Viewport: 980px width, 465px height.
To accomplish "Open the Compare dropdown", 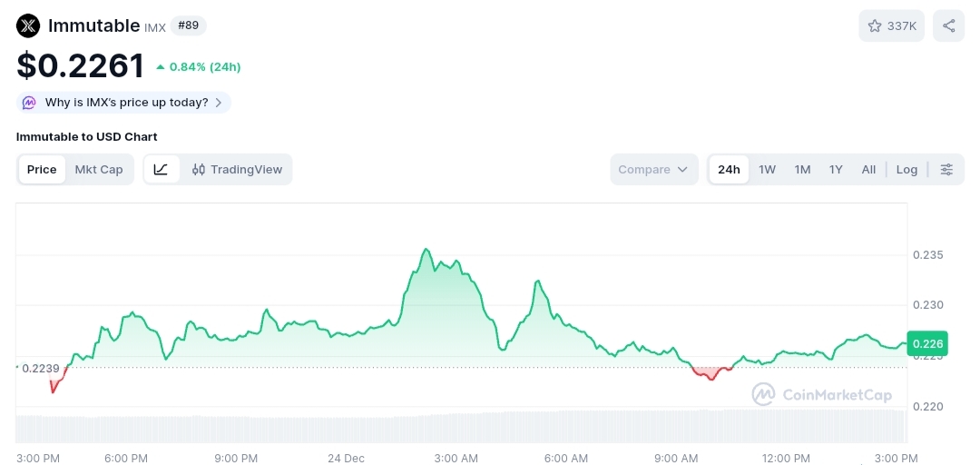I will [653, 170].
